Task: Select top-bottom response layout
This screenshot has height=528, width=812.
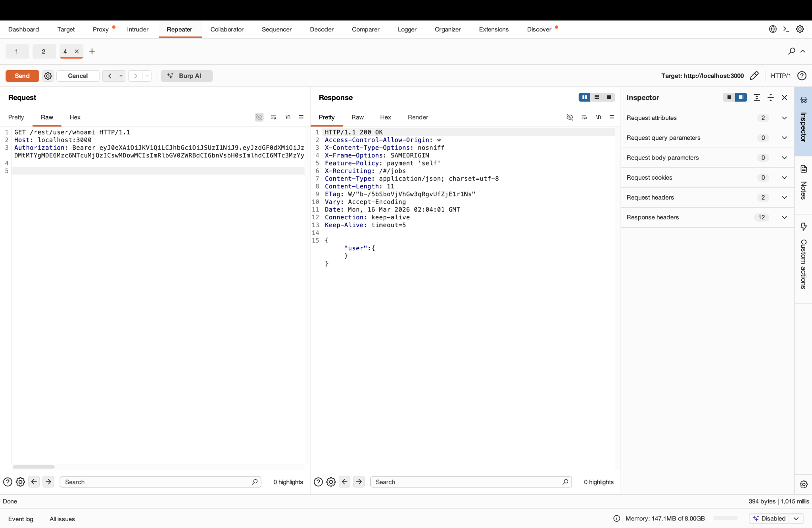Action: click(x=597, y=97)
